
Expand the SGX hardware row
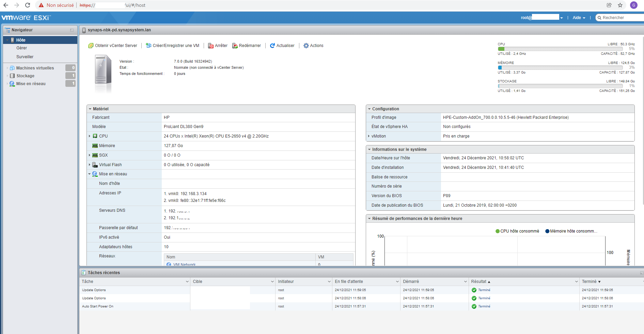[x=90, y=155]
